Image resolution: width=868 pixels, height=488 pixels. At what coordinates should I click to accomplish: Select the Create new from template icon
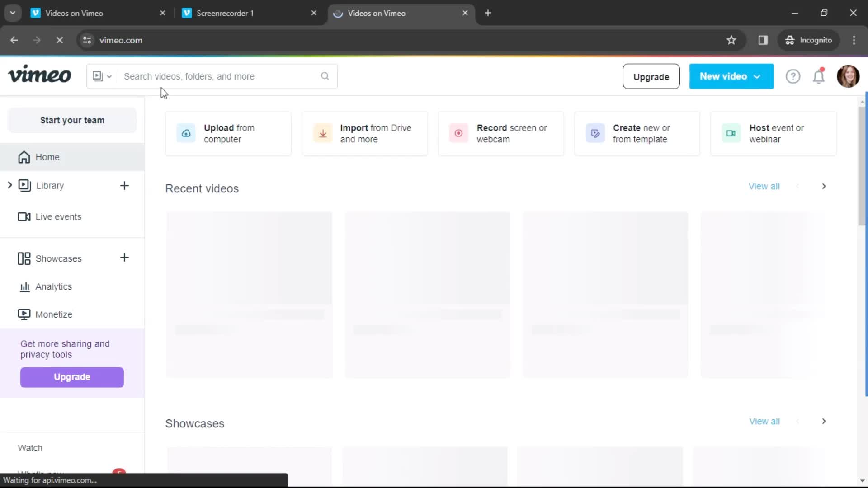click(x=595, y=133)
